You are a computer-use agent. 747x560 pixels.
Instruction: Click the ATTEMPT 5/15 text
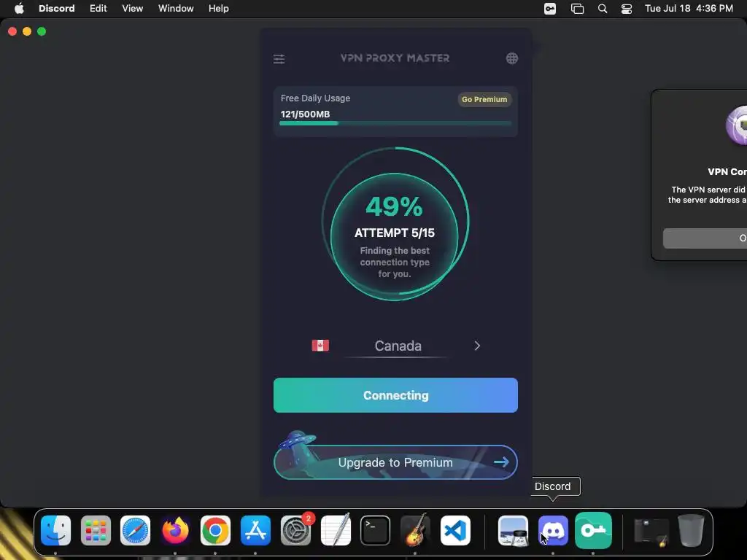395,233
